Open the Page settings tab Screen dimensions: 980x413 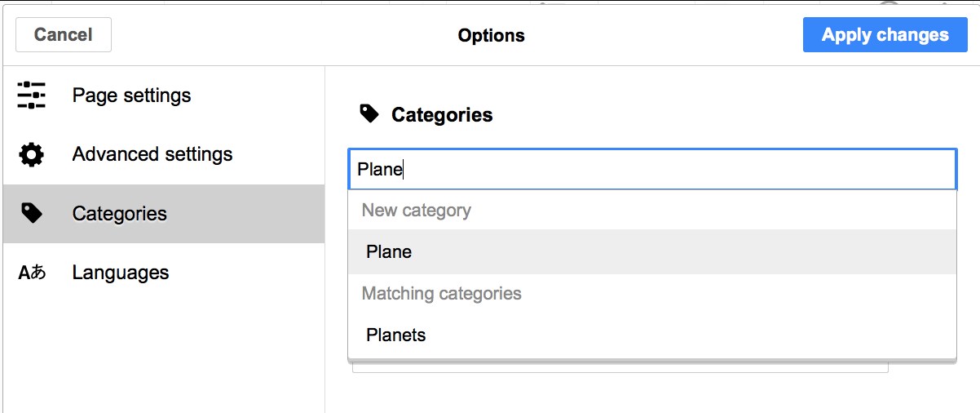click(x=131, y=95)
